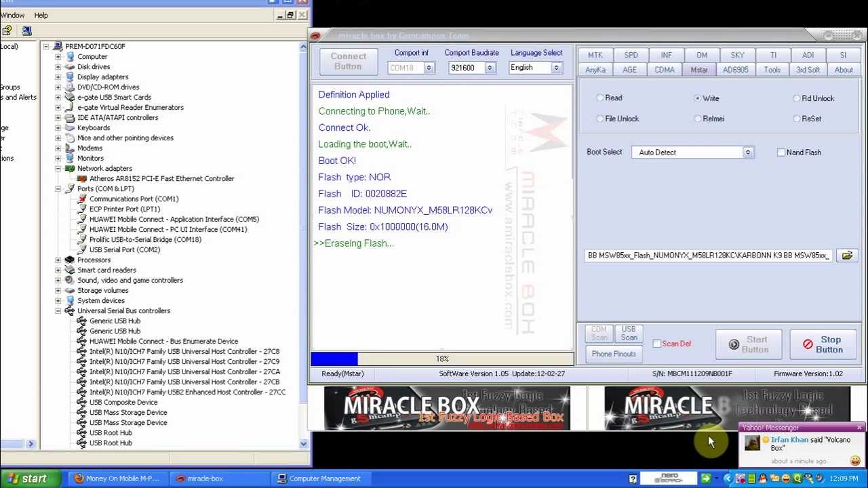The width and height of the screenshot is (868, 488).
Task: Click the green Q tray icon
Action: [x=797, y=479]
